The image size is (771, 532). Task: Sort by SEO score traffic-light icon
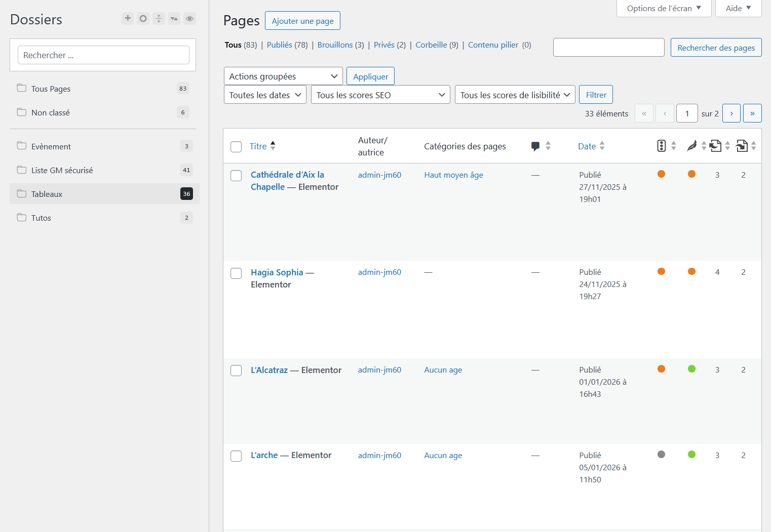661,146
